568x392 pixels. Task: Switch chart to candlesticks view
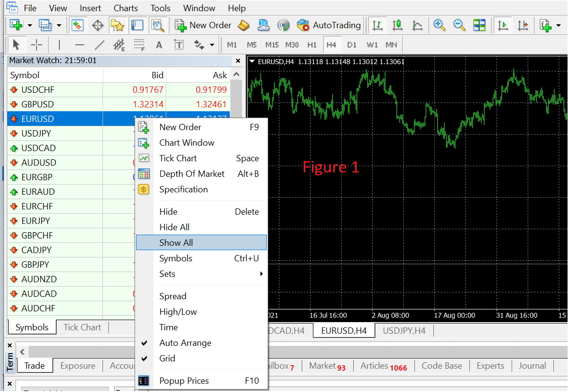[398, 25]
